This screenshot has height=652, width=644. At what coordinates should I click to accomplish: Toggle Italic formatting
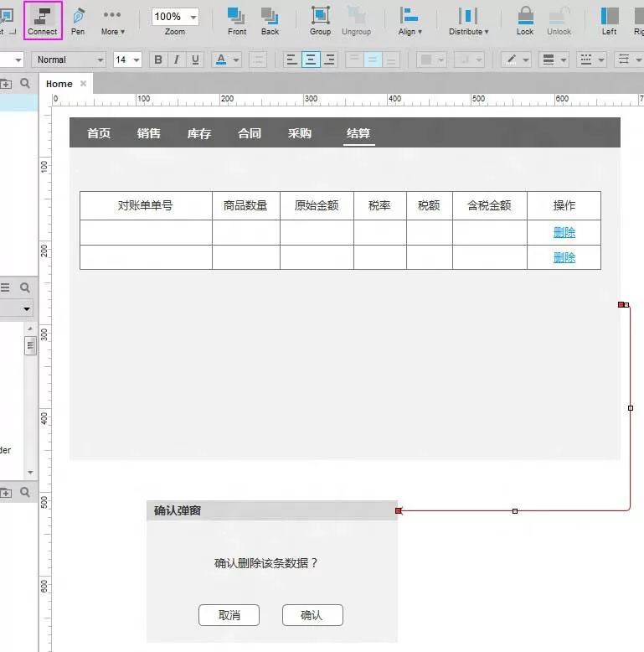click(x=177, y=60)
